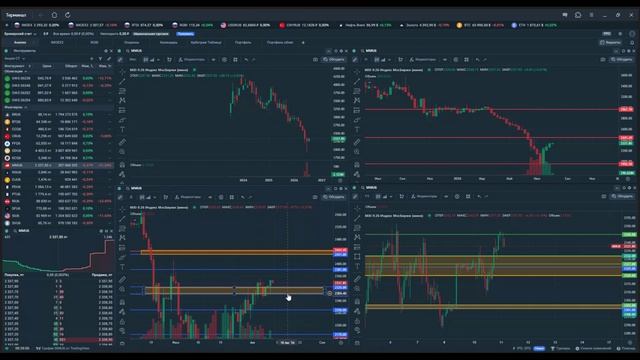This screenshot has height=360, width=640.
Task: Open the Виджеты button
Action: point(611,42)
